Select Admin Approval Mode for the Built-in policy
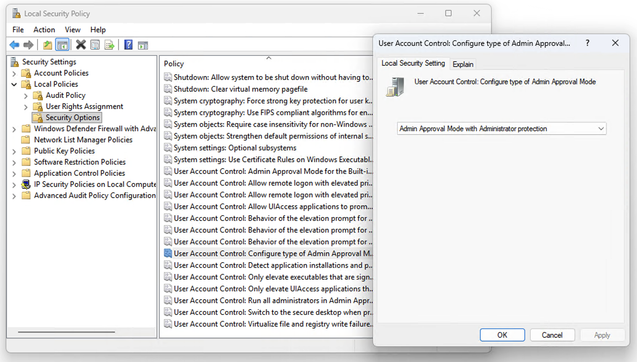 coord(268,171)
